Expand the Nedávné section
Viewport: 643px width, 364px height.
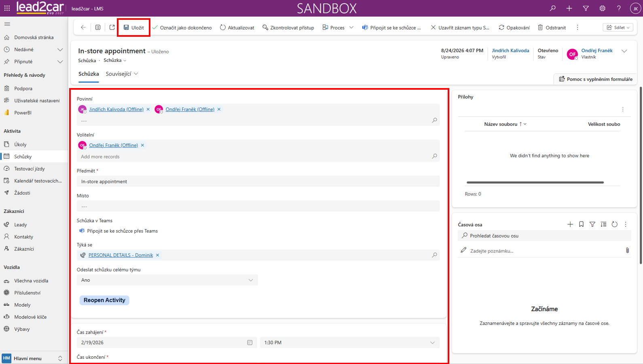tap(60, 50)
